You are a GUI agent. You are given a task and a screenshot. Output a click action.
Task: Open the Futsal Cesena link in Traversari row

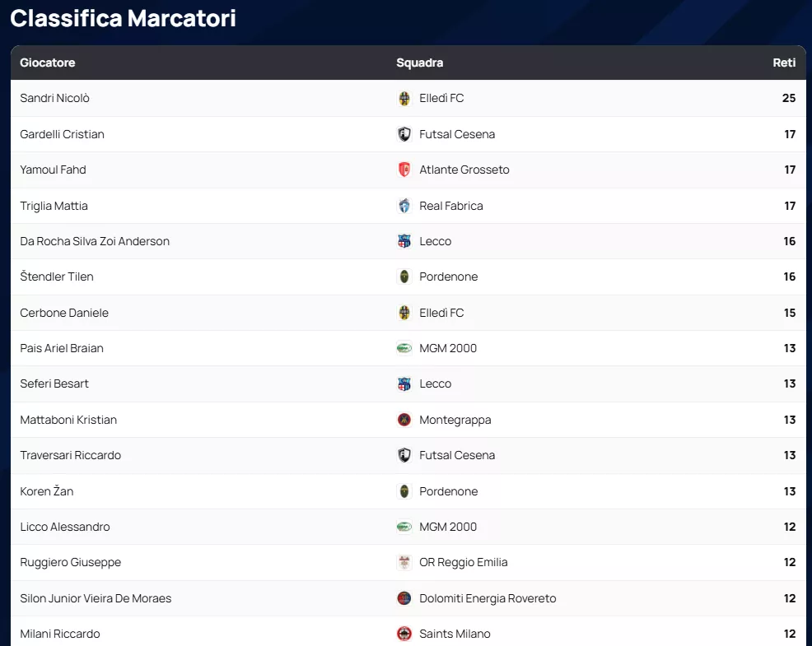457,455
